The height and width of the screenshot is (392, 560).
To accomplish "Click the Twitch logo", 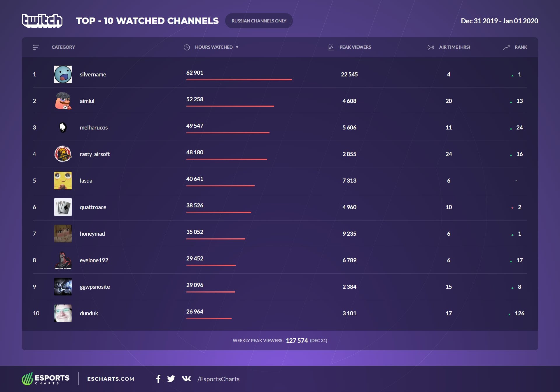I will pyautogui.click(x=42, y=21).
